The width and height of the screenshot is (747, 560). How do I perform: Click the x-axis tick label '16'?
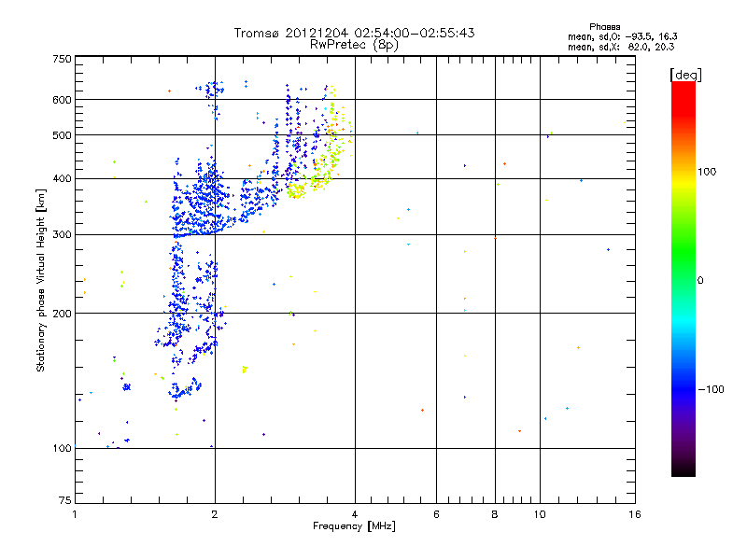point(635,514)
